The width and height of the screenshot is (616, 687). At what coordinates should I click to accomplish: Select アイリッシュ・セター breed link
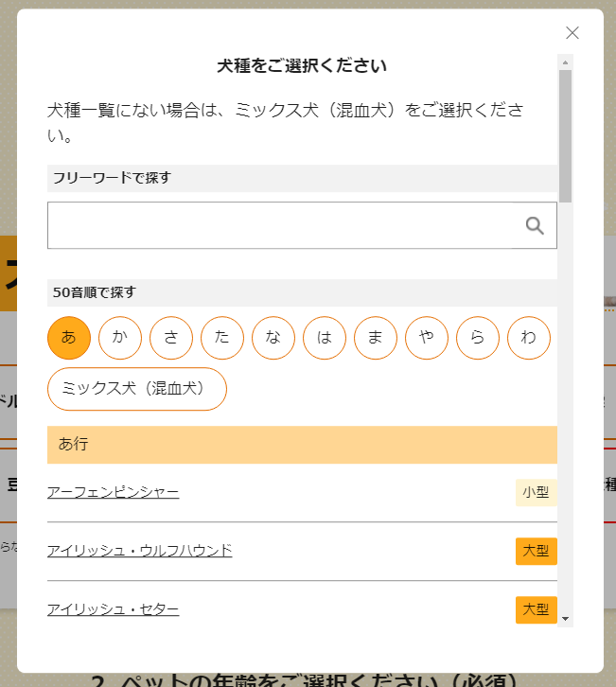pyautogui.click(x=113, y=609)
